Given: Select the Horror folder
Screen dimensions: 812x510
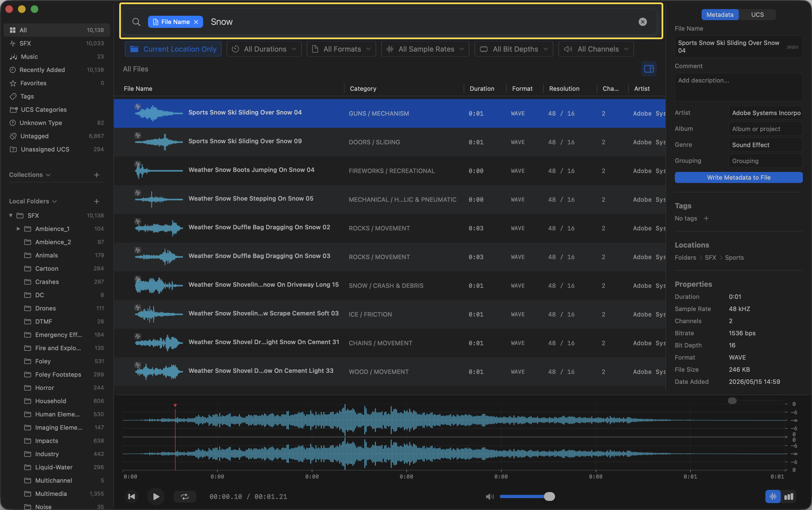Looking at the screenshot, I should (x=57, y=388).
